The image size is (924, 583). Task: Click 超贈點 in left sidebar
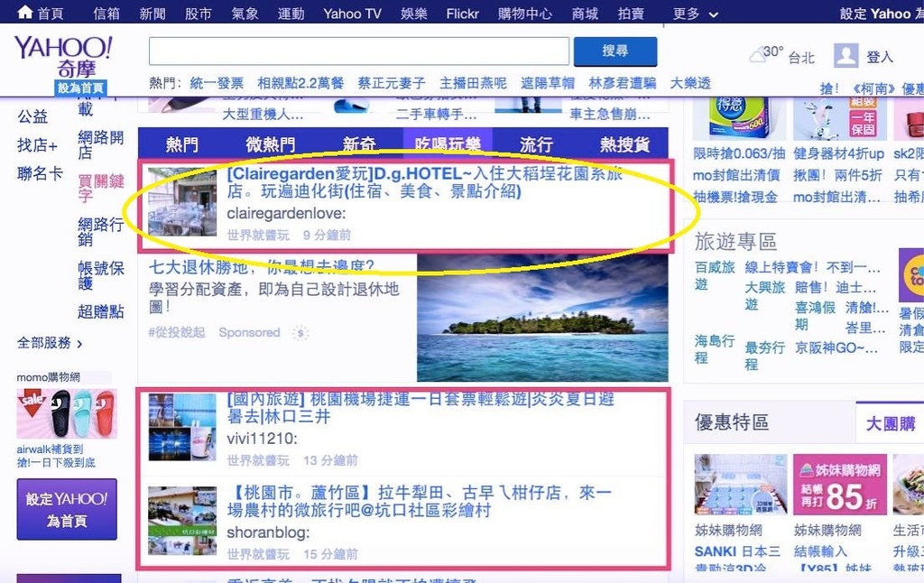coord(100,311)
